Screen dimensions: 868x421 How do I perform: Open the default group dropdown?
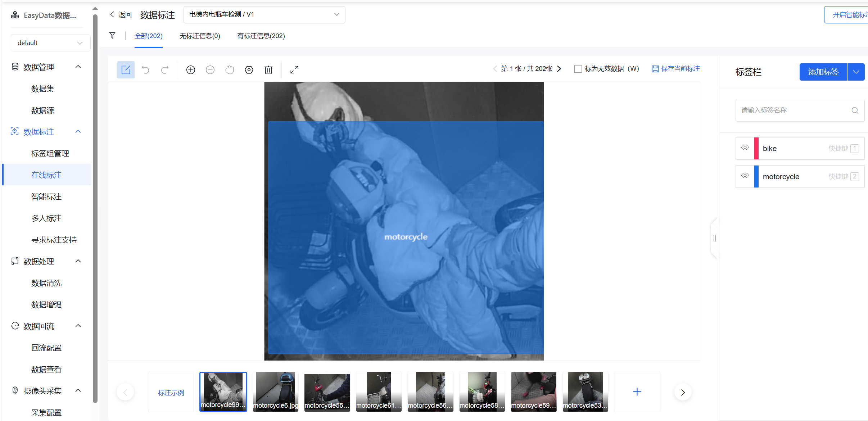coord(50,42)
